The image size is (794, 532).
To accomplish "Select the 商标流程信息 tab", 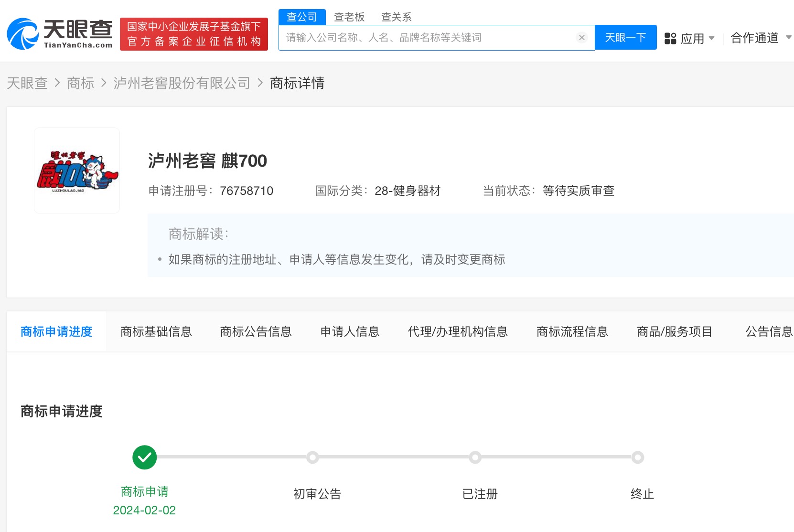I will coord(572,331).
